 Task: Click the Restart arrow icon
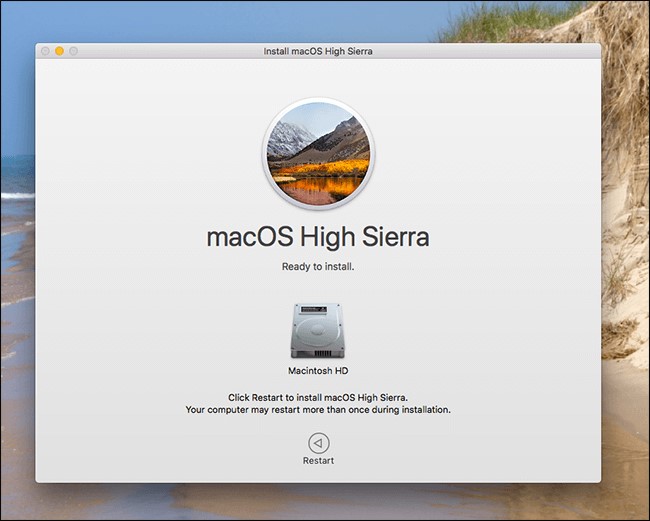tap(318, 443)
